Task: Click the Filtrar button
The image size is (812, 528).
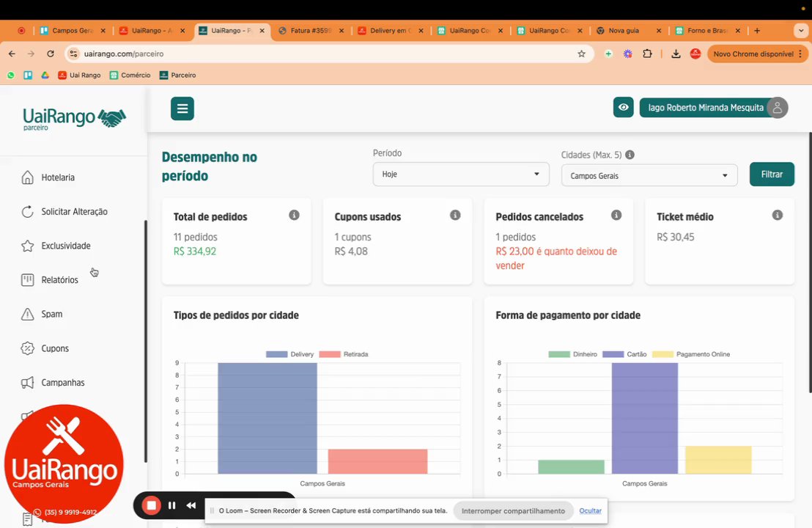Action: pyautogui.click(x=772, y=174)
